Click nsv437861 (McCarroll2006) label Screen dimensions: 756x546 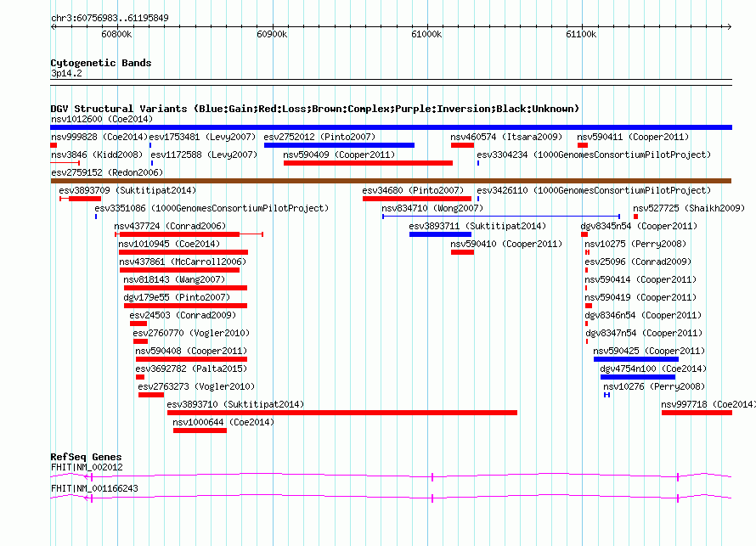point(183,262)
